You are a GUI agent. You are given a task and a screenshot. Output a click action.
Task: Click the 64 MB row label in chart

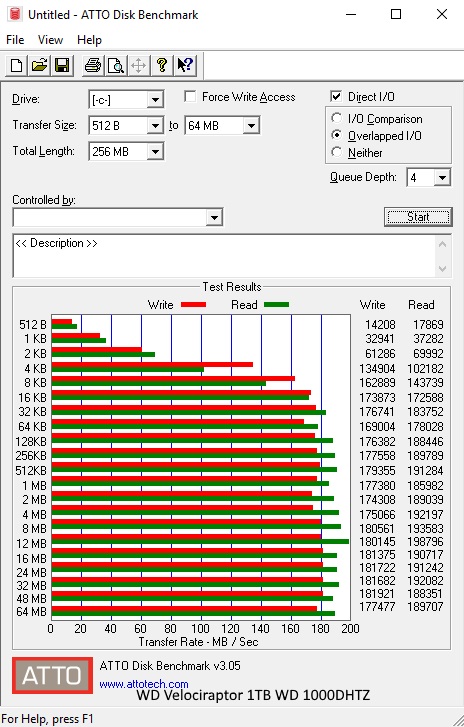[32, 612]
